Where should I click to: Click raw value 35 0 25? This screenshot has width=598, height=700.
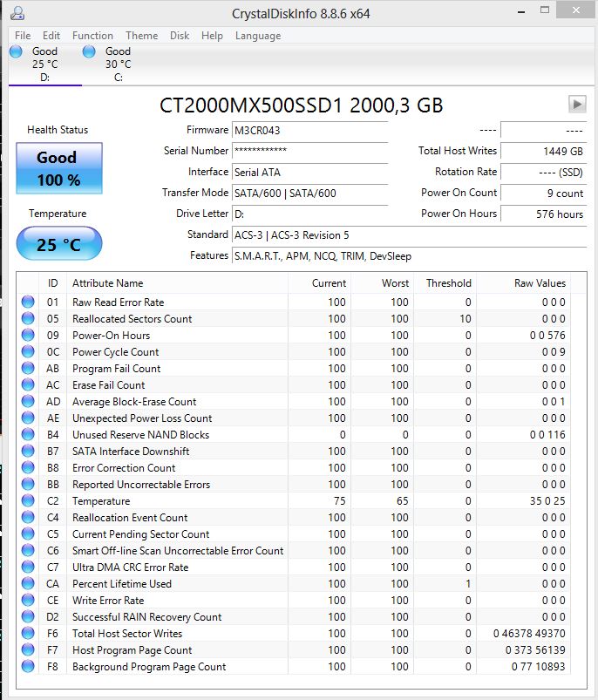click(547, 501)
